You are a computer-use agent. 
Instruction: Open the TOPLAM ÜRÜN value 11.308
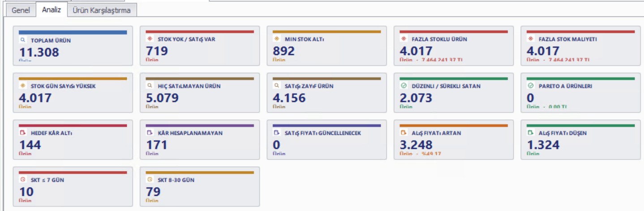point(39,52)
